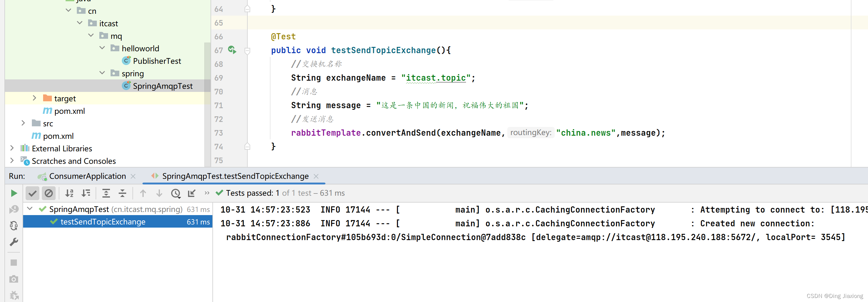The image size is (868, 302).
Task: Collapse all test tree nodes
Action: coord(122,193)
